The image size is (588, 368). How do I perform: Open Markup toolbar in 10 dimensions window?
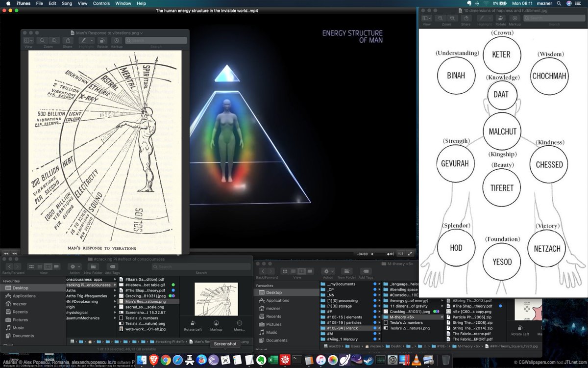(x=514, y=18)
